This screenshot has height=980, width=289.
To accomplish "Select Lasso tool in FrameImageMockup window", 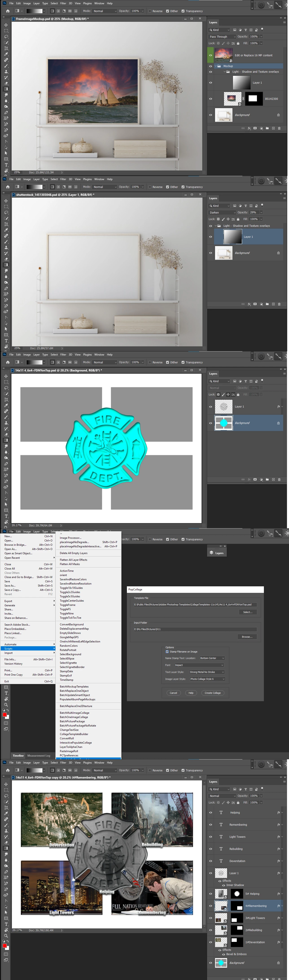I will 6,37.
